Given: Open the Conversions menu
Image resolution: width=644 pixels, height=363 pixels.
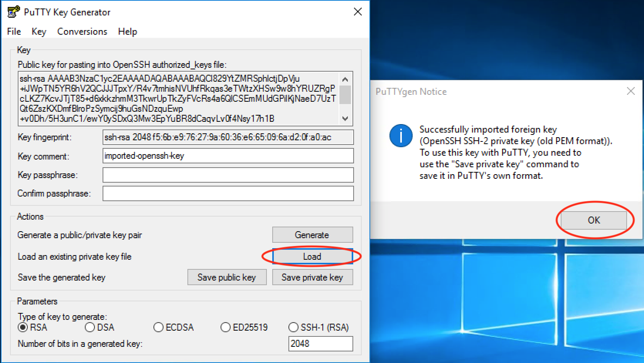Looking at the screenshot, I should (82, 32).
